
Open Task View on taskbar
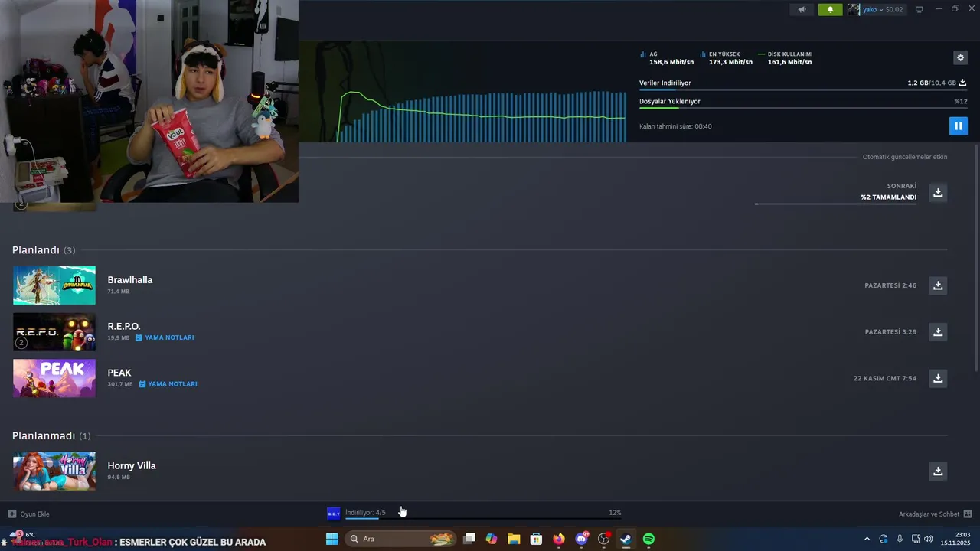pyautogui.click(x=469, y=539)
